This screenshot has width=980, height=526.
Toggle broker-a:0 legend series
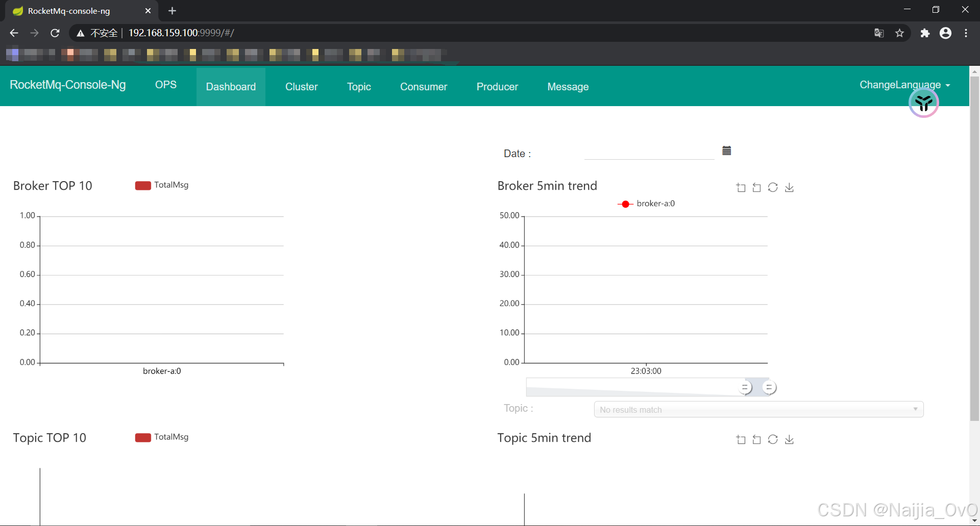coord(646,204)
